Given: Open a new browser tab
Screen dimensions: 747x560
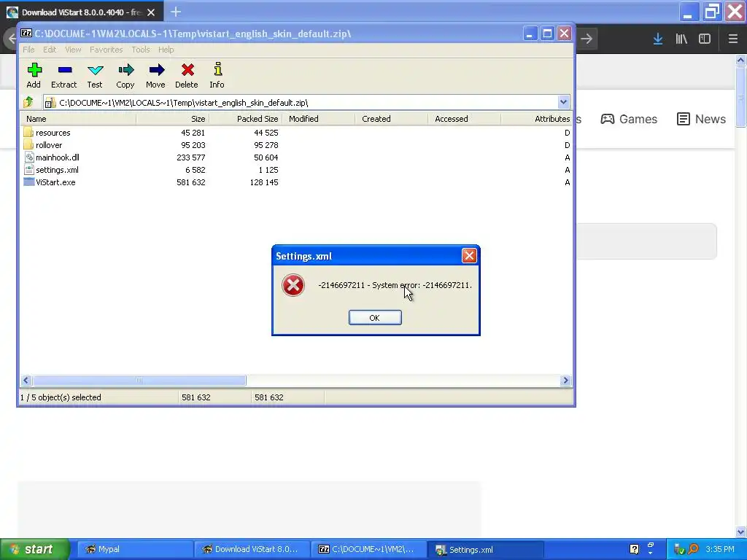Looking at the screenshot, I should (x=176, y=12).
